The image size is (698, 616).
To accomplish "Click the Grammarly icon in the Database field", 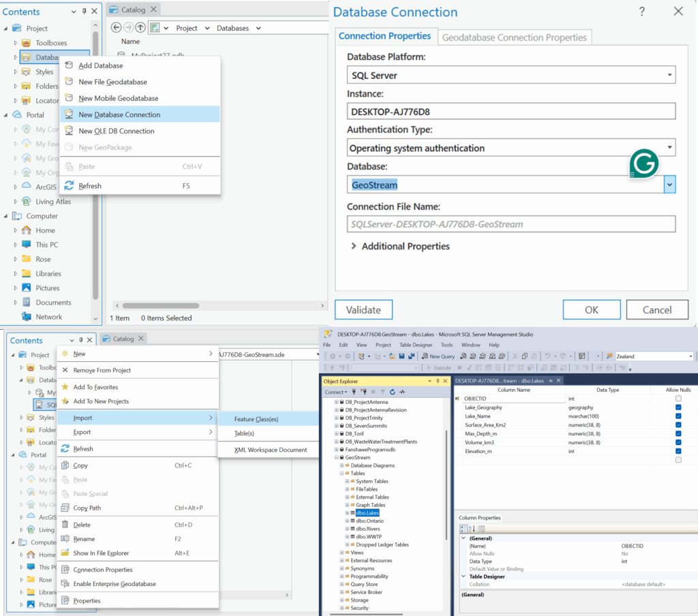I will pyautogui.click(x=643, y=164).
